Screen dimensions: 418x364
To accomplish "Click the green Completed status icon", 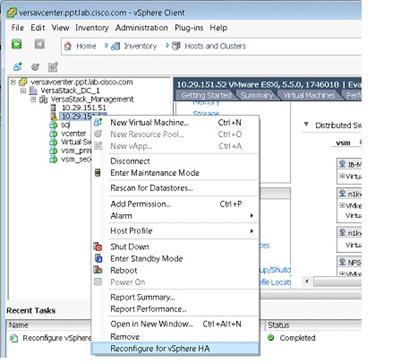I will [x=271, y=338].
